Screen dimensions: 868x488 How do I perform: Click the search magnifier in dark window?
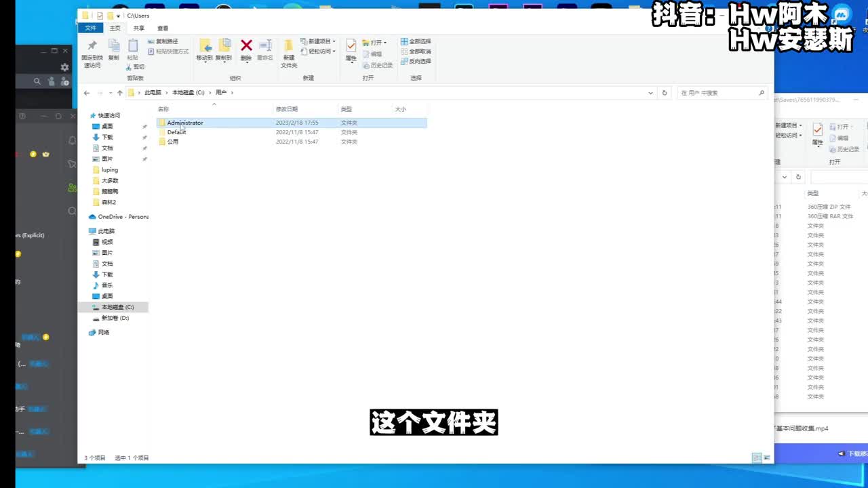[x=37, y=81]
